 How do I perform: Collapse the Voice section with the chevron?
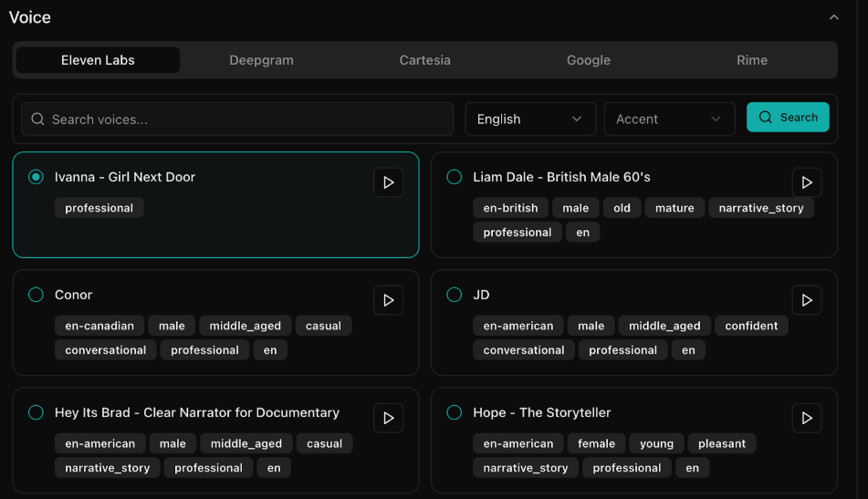(833, 17)
